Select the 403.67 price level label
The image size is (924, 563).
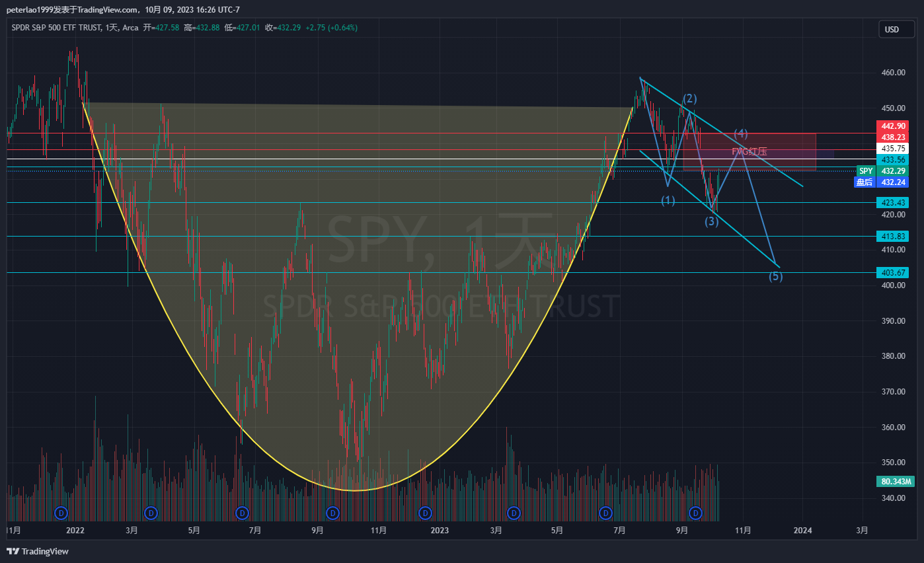click(x=892, y=272)
